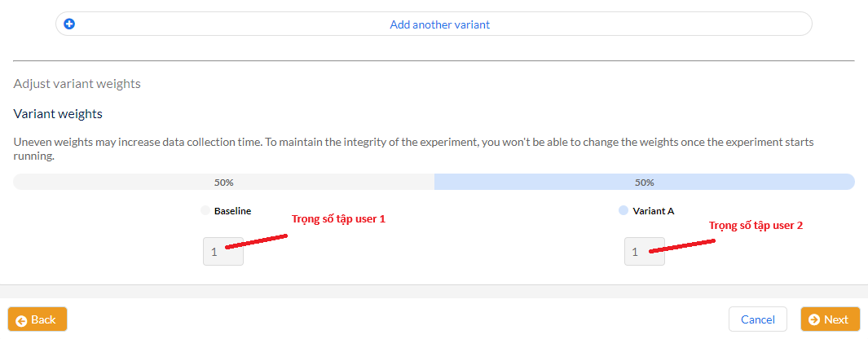868x339 pixels.
Task: Click the Add another variant link text
Action: [x=439, y=24]
